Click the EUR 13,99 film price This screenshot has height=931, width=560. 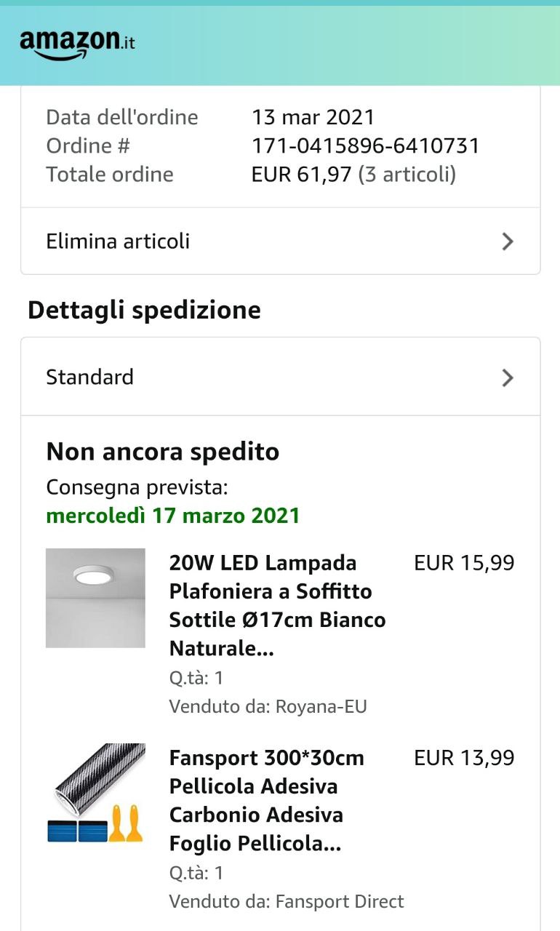click(x=464, y=758)
